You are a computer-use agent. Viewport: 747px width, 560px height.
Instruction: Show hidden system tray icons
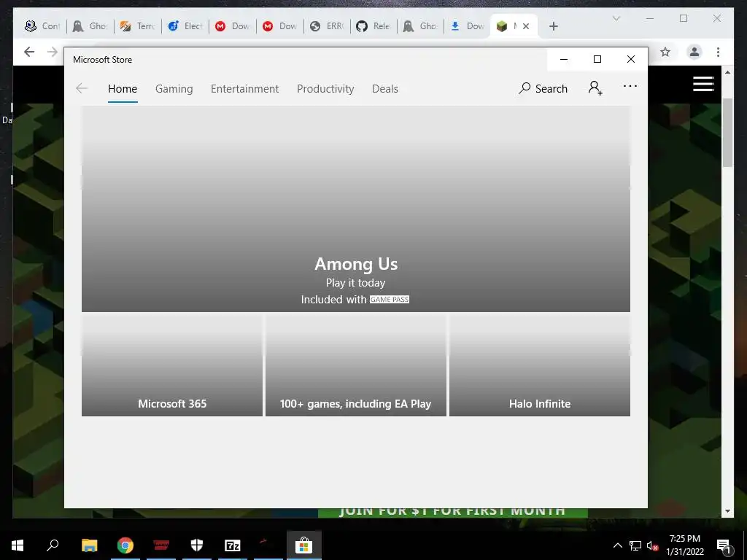(x=617, y=545)
